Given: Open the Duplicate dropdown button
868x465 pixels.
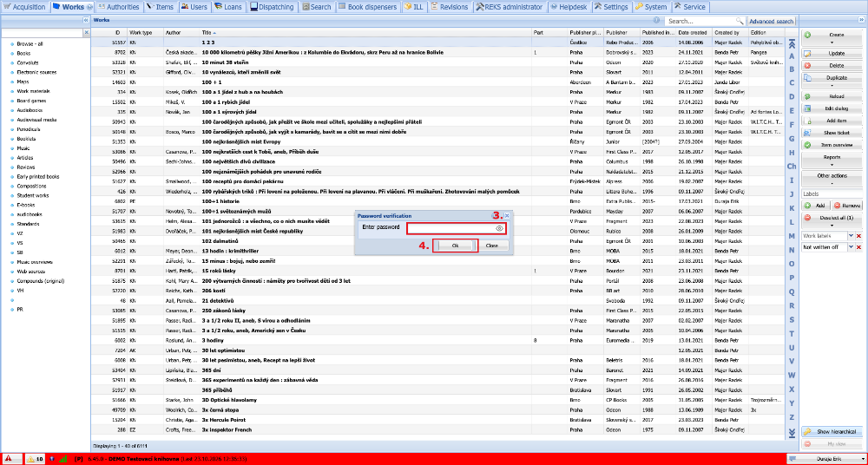Looking at the screenshot, I should coord(832,81).
